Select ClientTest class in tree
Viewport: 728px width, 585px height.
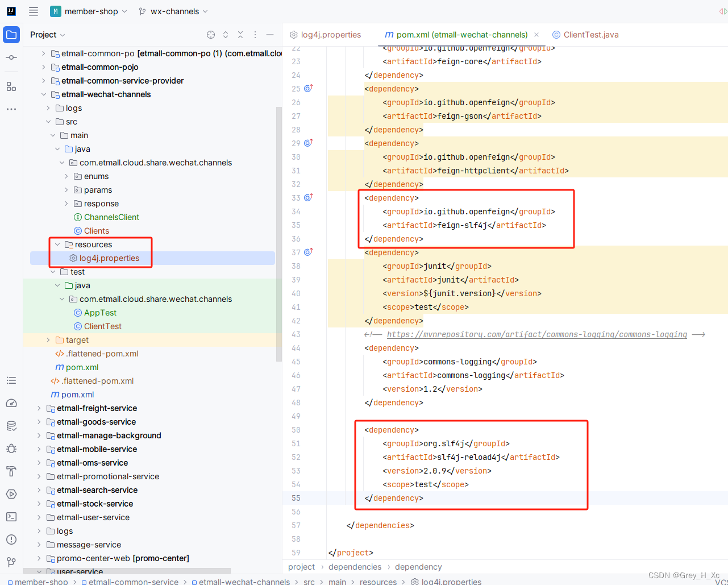pyautogui.click(x=103, y=326)
